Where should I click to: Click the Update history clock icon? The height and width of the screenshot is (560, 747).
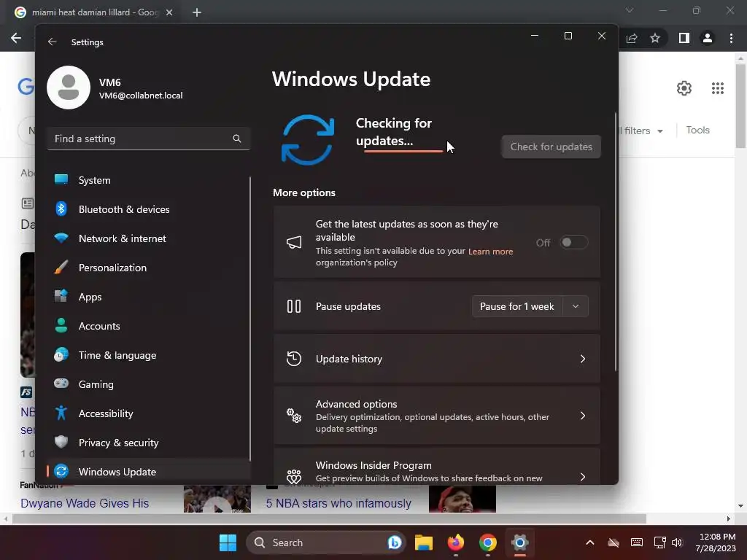click(x=294, y=359)
